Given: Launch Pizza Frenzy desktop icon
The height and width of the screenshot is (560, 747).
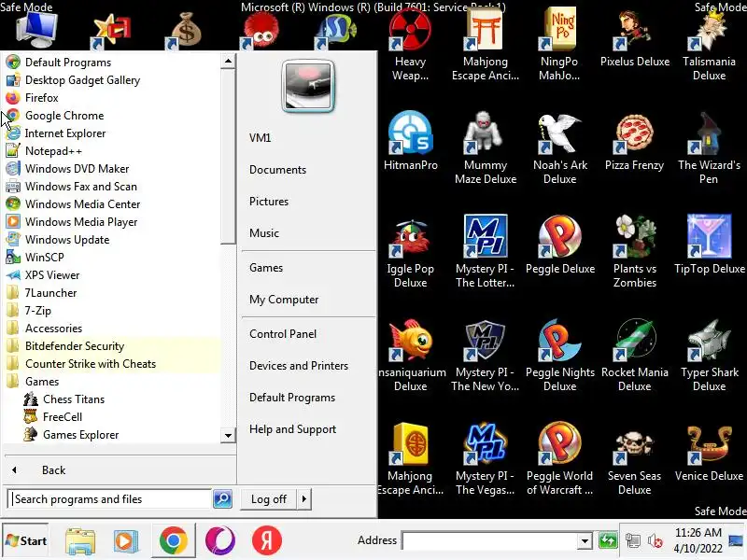Looking at the screenshot, I should coord(635,142).
